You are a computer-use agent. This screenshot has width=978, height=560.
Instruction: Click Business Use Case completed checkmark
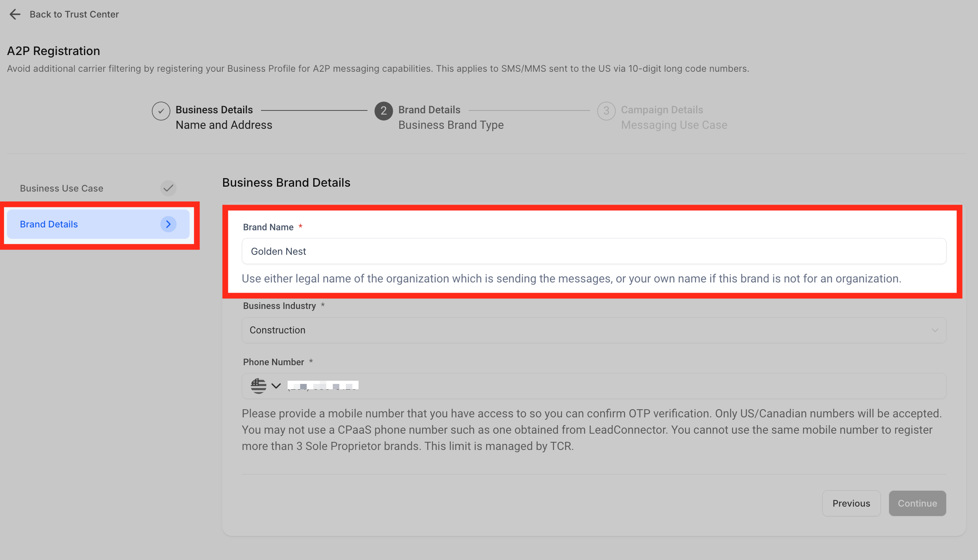click(x=168, y=188)
